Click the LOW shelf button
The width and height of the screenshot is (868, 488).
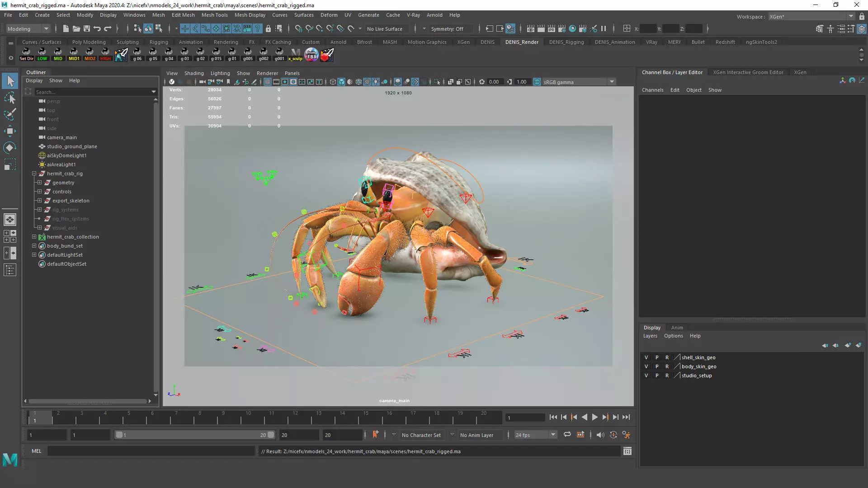tap(42, 55)
